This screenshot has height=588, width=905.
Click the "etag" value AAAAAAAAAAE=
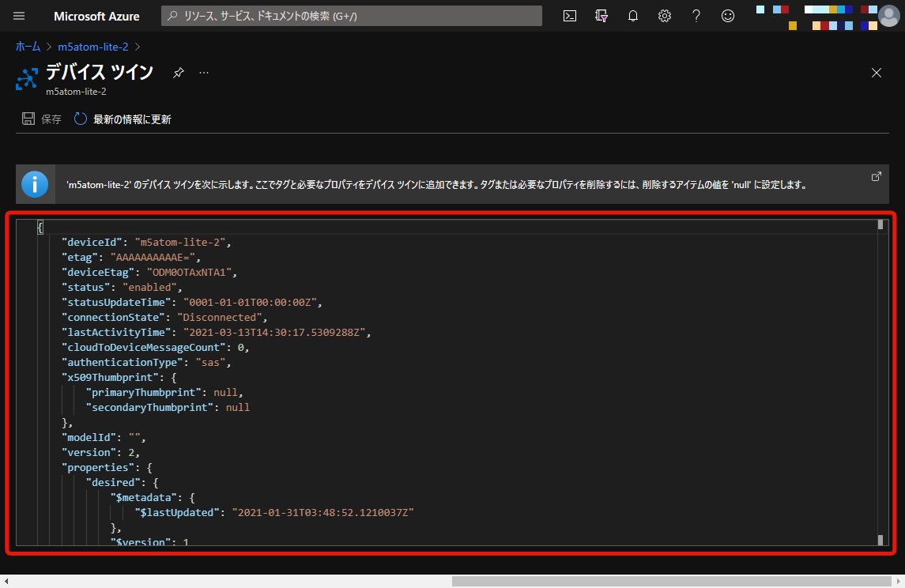[x=153, y=258]
